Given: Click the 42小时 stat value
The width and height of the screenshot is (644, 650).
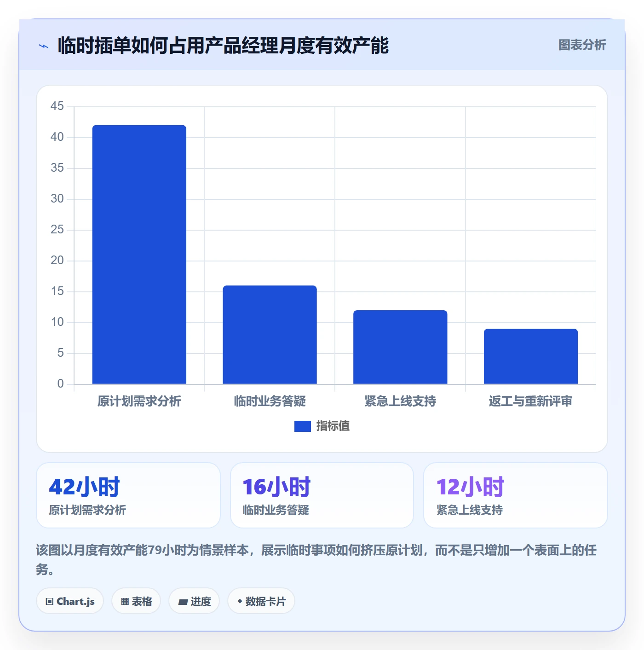Looking at the screenshot, I should pos(84,487).
